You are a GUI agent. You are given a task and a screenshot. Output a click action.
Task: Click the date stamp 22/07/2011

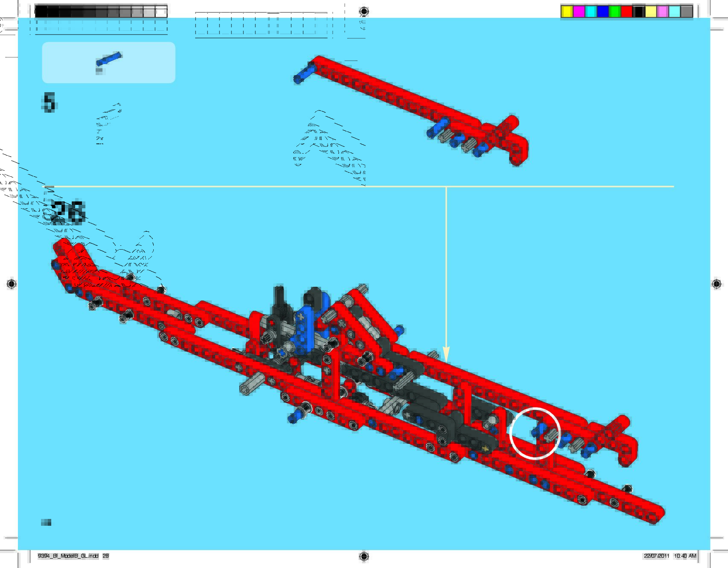point(656,556)
